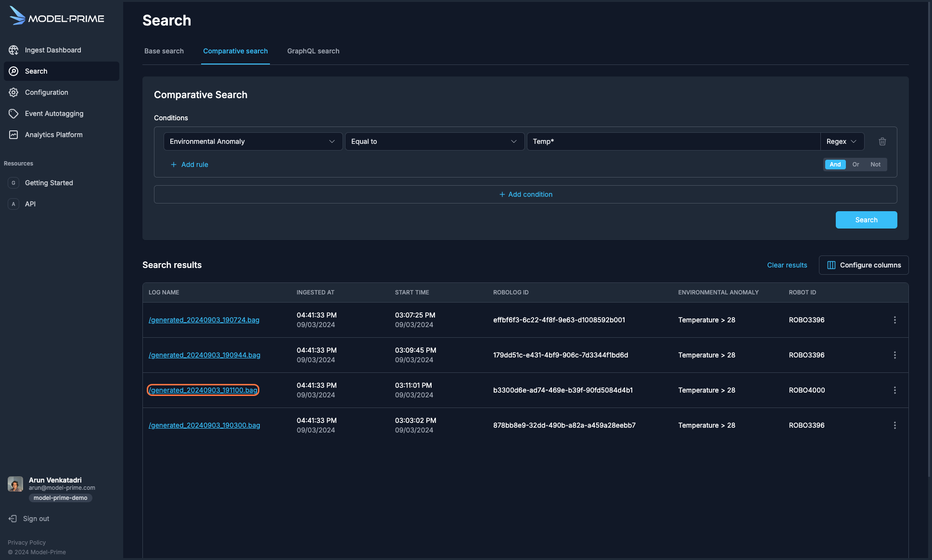
Task: Open log /generated_20240903_190944.bag
Action: click(204, 355)
